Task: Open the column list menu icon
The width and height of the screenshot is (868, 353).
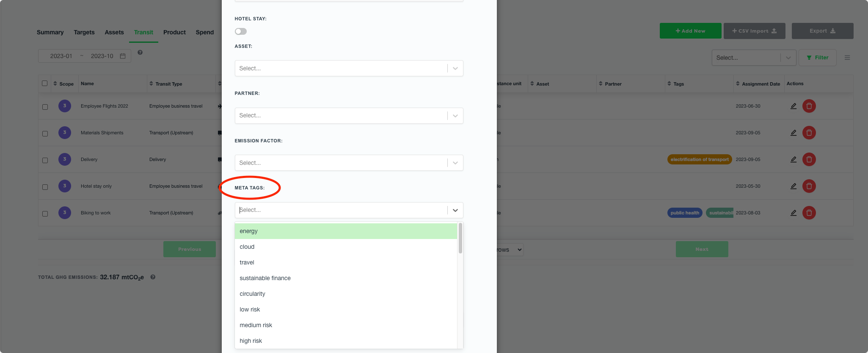Action: pyautogui.click(x=847, y=58)
